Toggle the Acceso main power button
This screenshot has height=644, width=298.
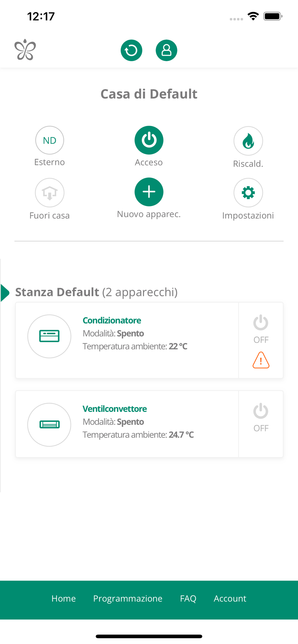point(149,140)
